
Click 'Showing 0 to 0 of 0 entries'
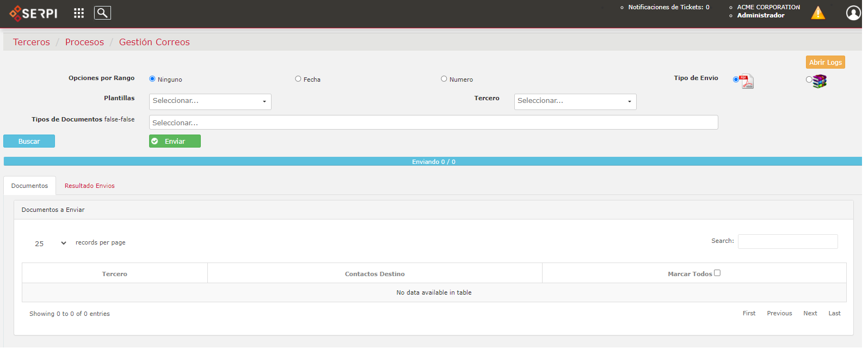coord(70,314)
